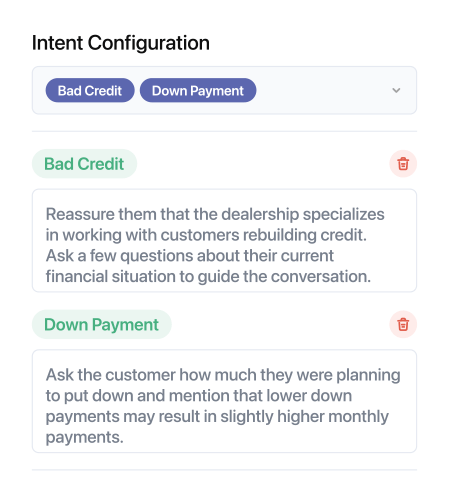Select the purple Bad Credit chip
The width and height of the screenshot is (449, 502).
(x=90, y=90)
